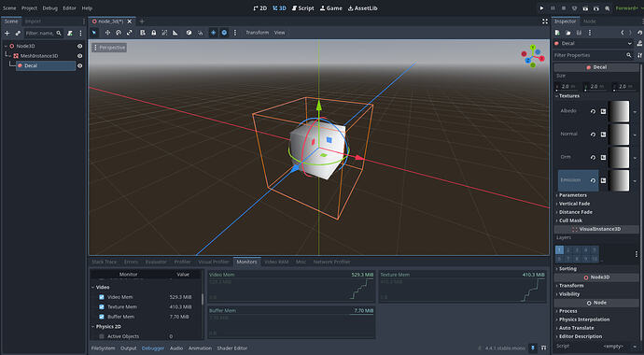Click the Perspective view menu button

(x=109, y=48)
